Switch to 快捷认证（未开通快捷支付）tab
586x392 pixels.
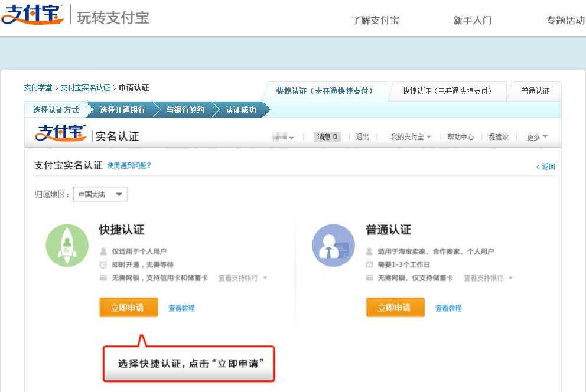(x=325, y=91)
